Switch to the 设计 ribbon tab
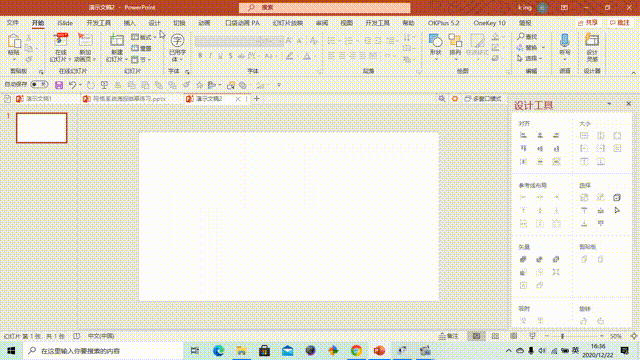 pyautogui.click(x=154, y=23)
